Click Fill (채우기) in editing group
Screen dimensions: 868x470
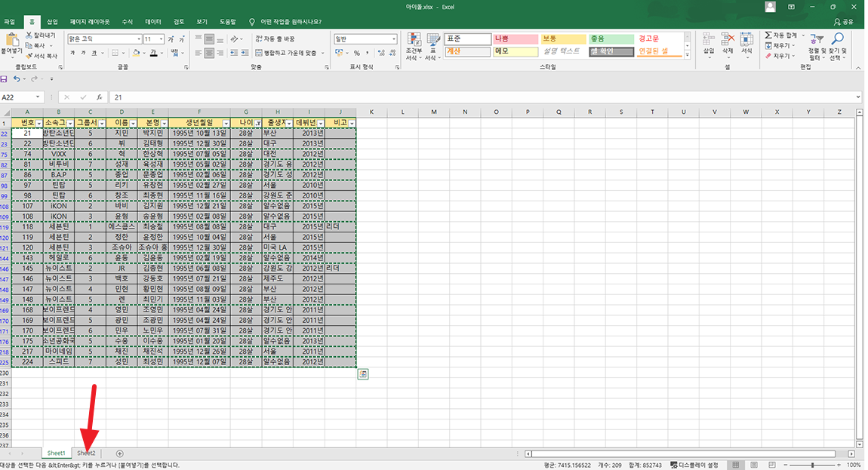coord(780,45)
